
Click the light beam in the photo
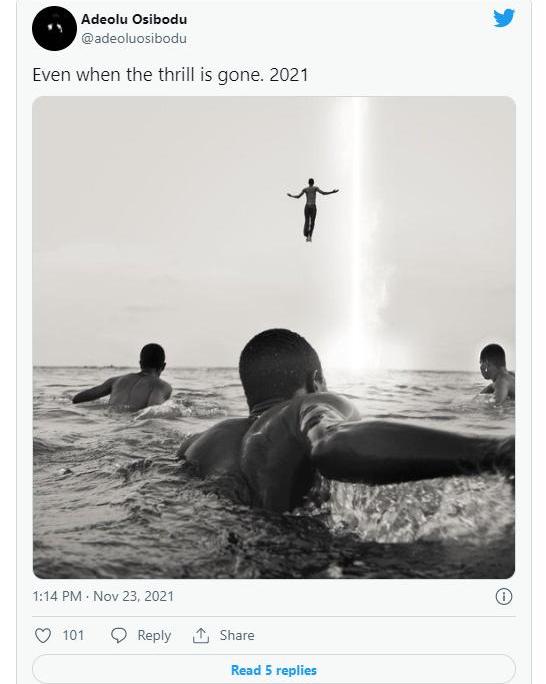pos(362,236)
